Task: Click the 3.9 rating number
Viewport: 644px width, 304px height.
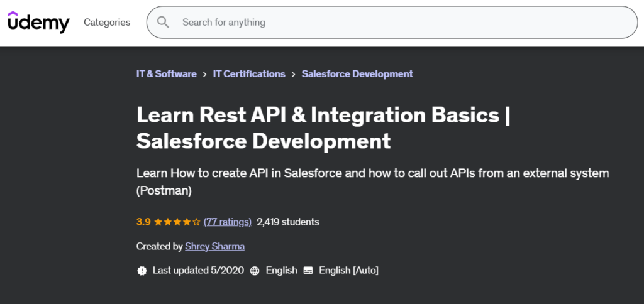Action: tap(143, 222)
